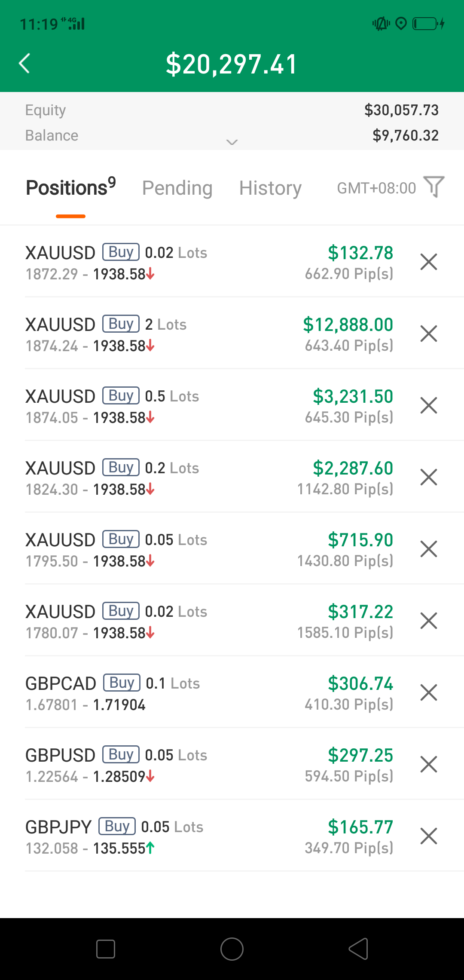Close the XAUUSD 2 Lots position
The height and width of the screenshot is (980, 464).
click(x=429, y=334)
